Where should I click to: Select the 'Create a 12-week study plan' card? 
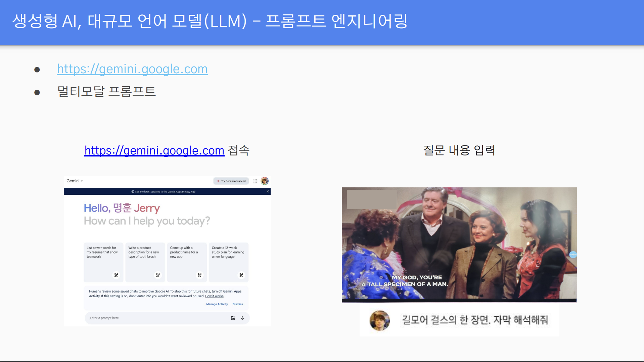(228, 262)
